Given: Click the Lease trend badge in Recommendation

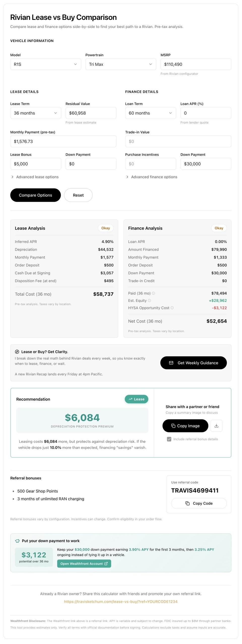Looking at the screenshot, I should click(136, 399).
